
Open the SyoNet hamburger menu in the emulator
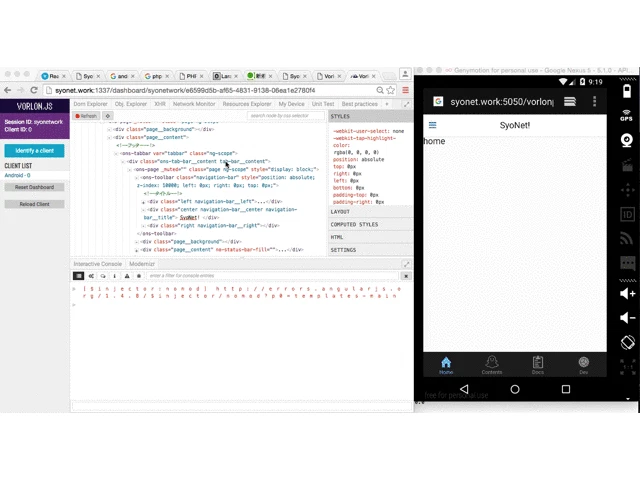click(x=433, y=125)
